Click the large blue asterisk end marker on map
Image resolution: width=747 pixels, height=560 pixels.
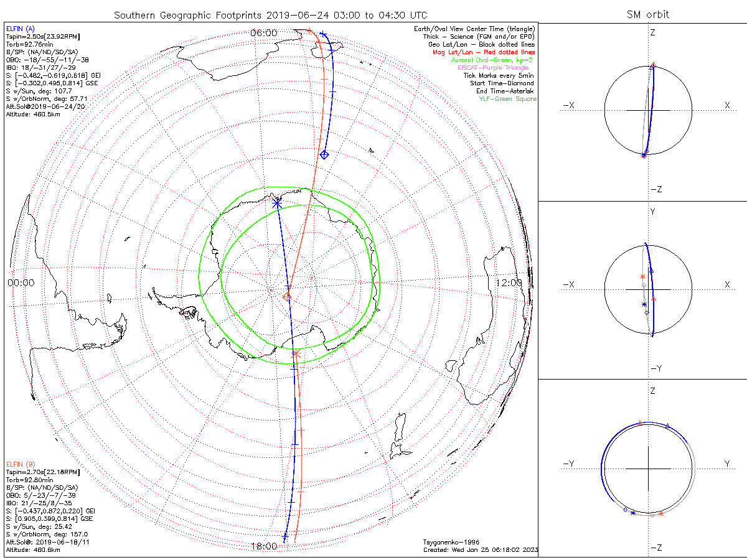277,202
